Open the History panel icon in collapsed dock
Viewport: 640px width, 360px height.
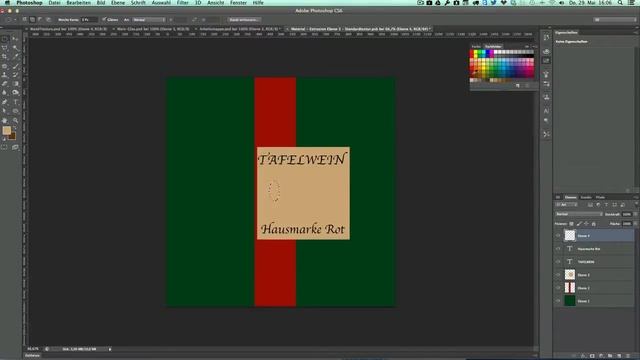(546, 38)
